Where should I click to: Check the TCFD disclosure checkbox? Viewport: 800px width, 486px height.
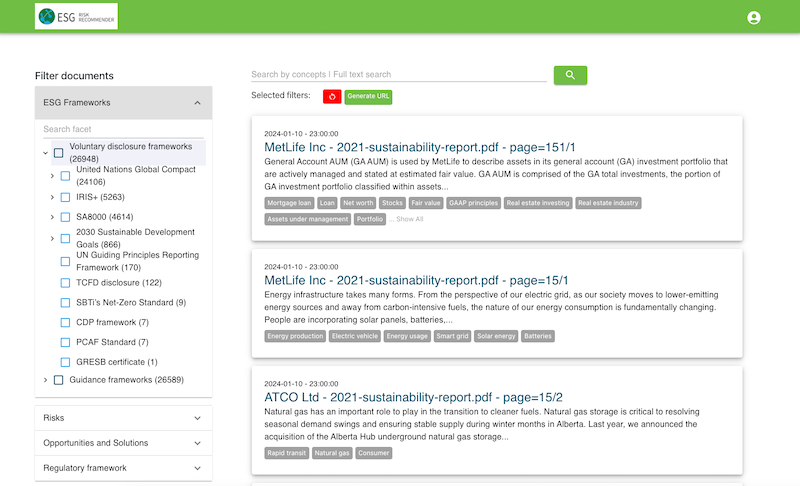(x=65, y=283)
